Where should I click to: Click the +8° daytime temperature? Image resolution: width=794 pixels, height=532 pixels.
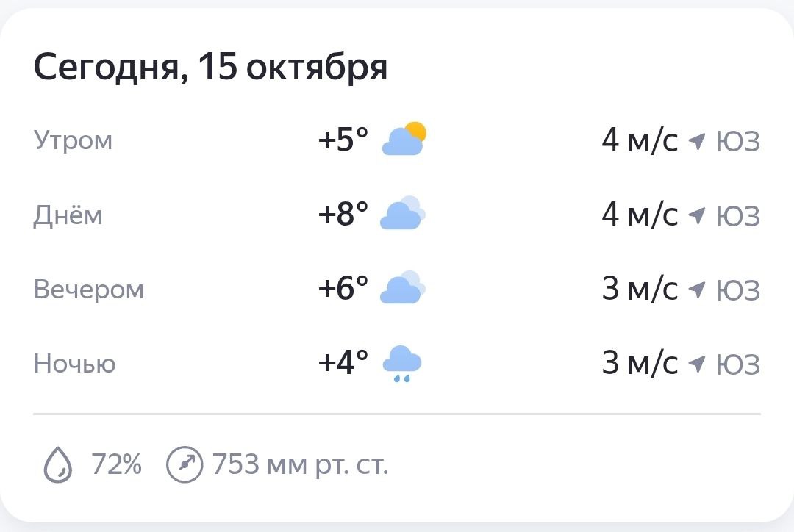pyautogui.click(x=343, y=215)
